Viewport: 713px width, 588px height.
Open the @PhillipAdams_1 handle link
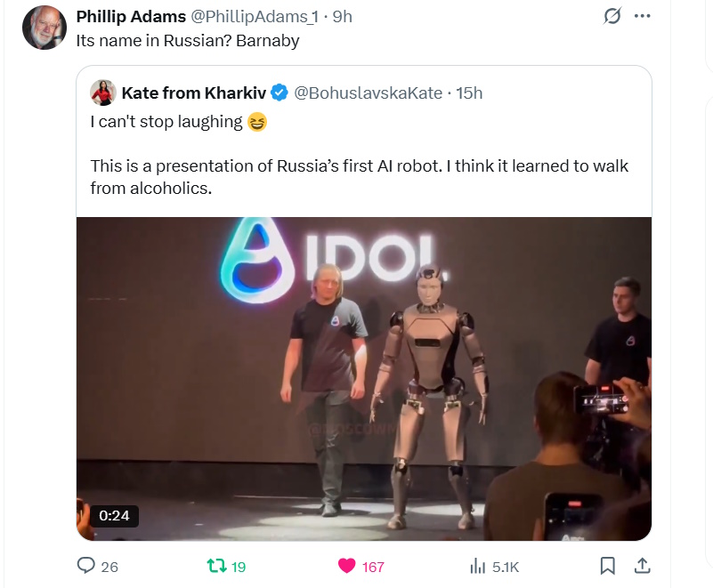pyautogui.click(x=255, y=17)
